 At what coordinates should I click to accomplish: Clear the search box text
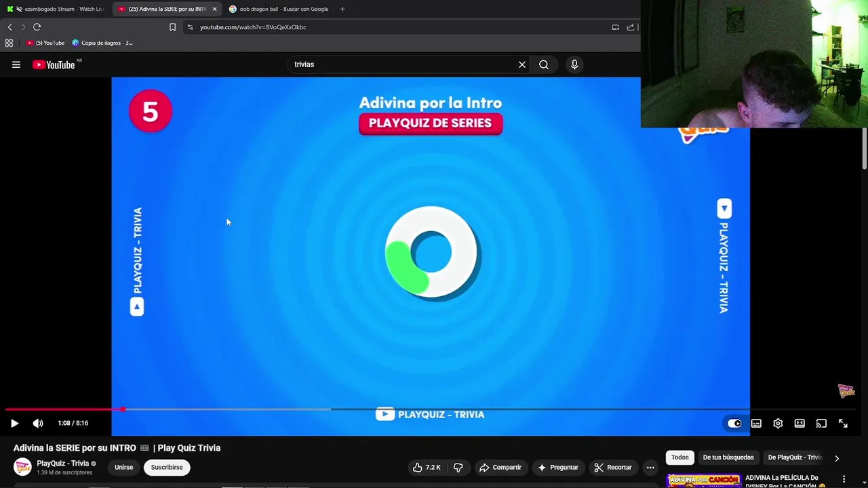point(522,64)
